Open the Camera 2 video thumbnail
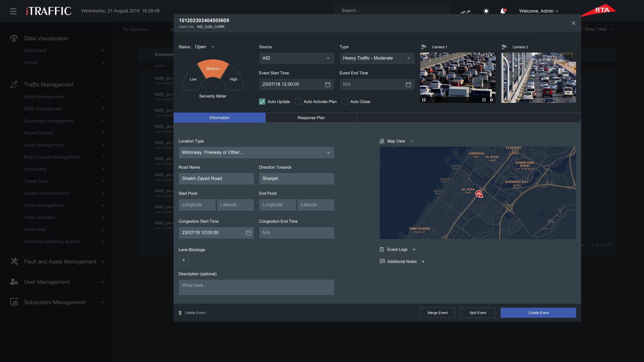The height and width of the screenshot is (362, 644). tap(539, 78)
